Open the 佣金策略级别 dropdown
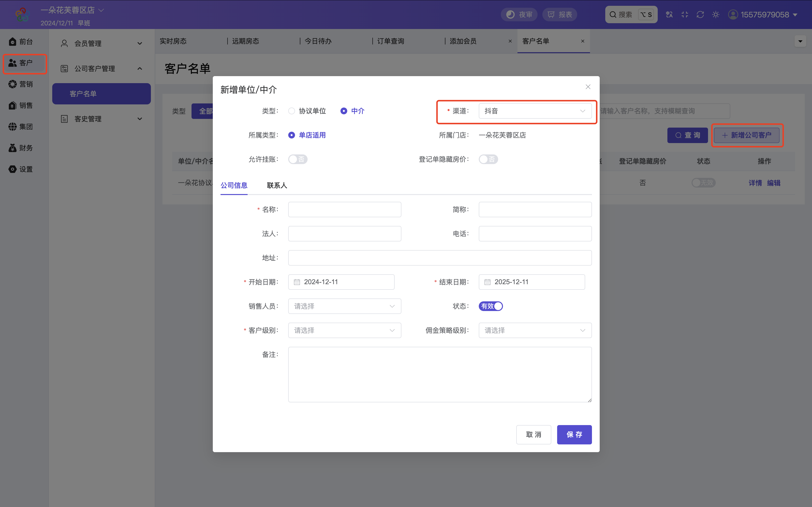Screen dimensions: 812x507 point(535,330)
